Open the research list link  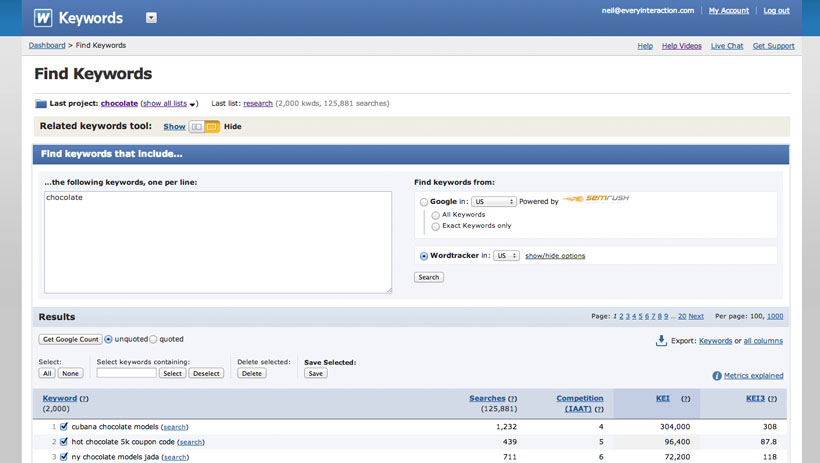coord(258,104)
